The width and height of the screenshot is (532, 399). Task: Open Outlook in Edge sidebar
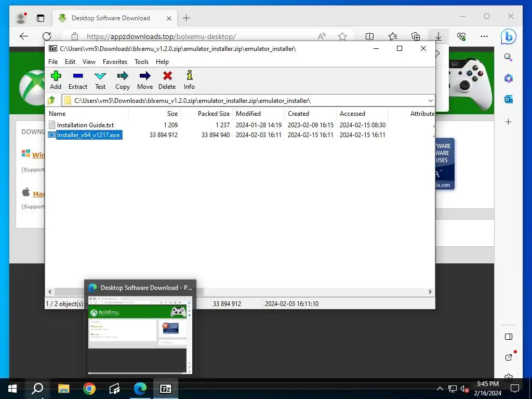tap(508, 99)
